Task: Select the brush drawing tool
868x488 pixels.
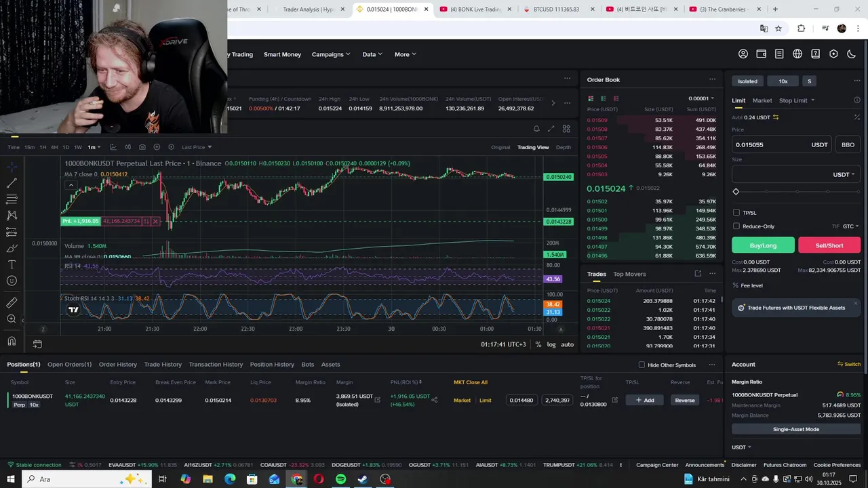Action: (12, 248)
